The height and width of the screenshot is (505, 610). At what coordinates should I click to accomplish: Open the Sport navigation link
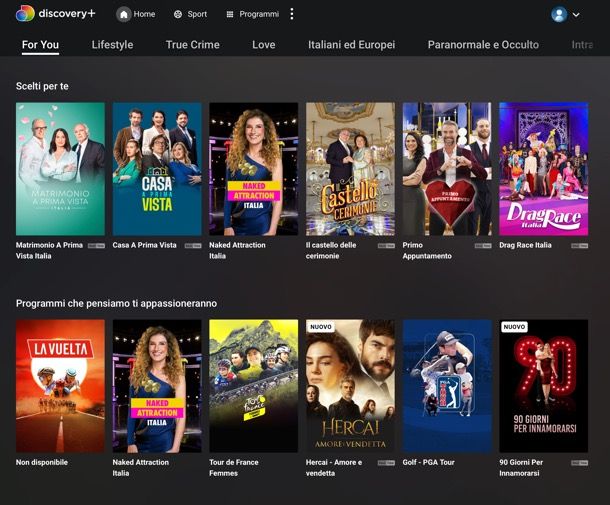(x=197, y=14)
